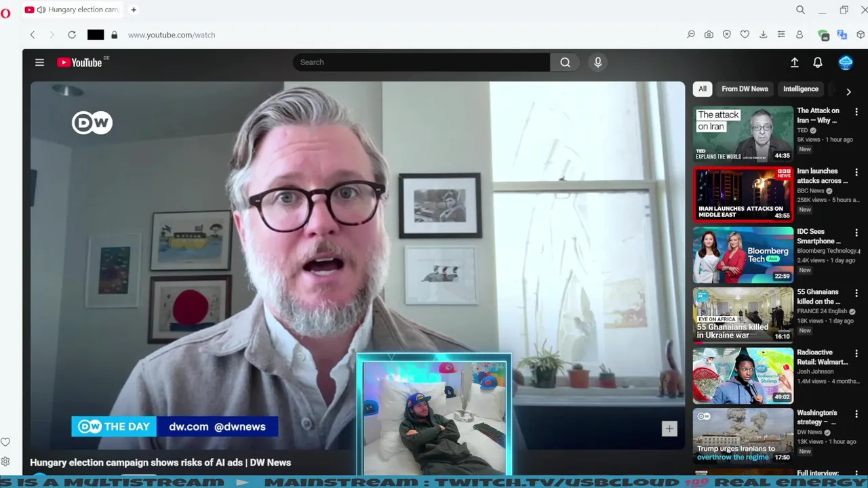The height and width of the screenshot is (488, 868).
Task: Open Iran launches attacks BBC thumbnail
Action: coord(743,195)
